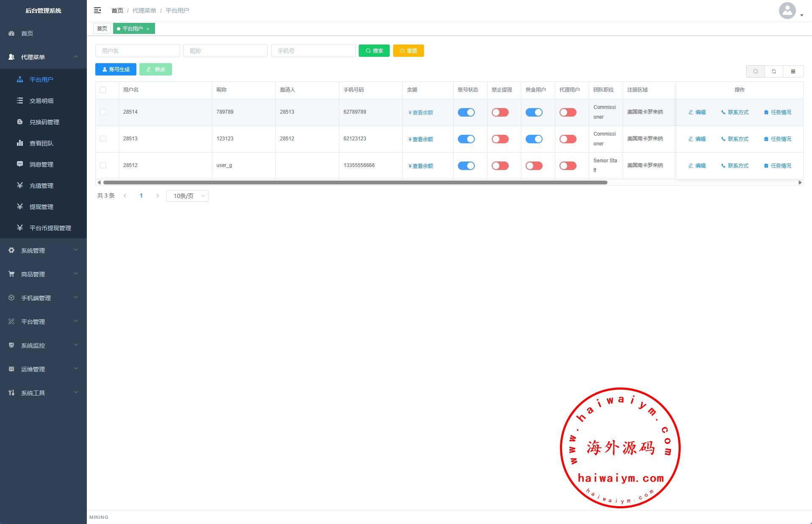The image size is (812, 524).
Task: Click edit icon for user 28514
Action: (x=691, y=112)
